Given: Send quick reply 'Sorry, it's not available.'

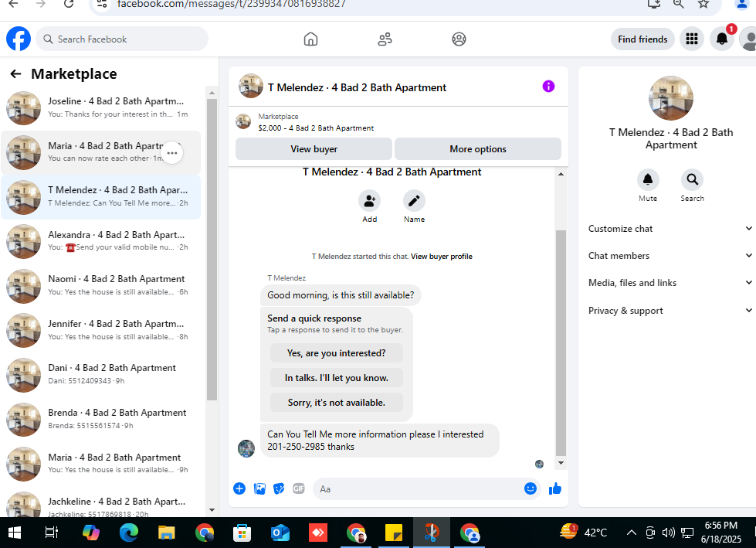Looking at the screenshot, I should pos(337,403).
